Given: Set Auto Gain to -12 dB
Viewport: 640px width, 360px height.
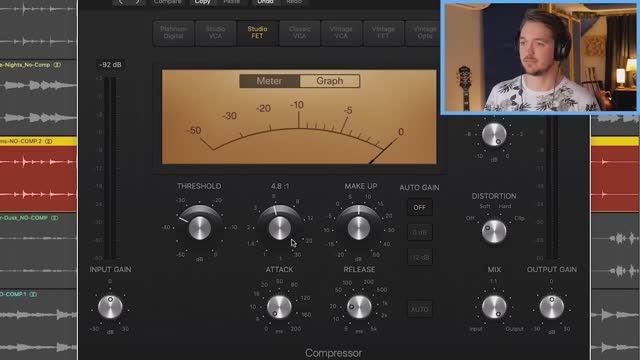Looking at the screenshot, I should pyautogui.click(x=420, y=258).
